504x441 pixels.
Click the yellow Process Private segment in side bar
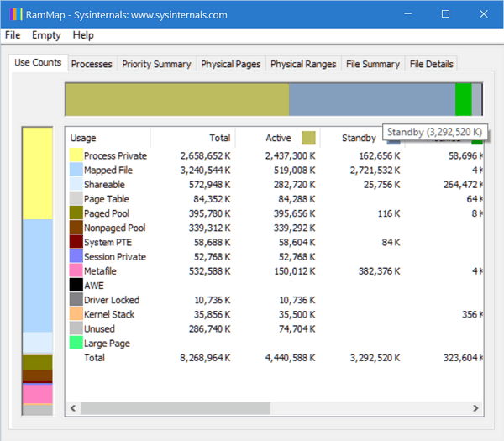38,174
